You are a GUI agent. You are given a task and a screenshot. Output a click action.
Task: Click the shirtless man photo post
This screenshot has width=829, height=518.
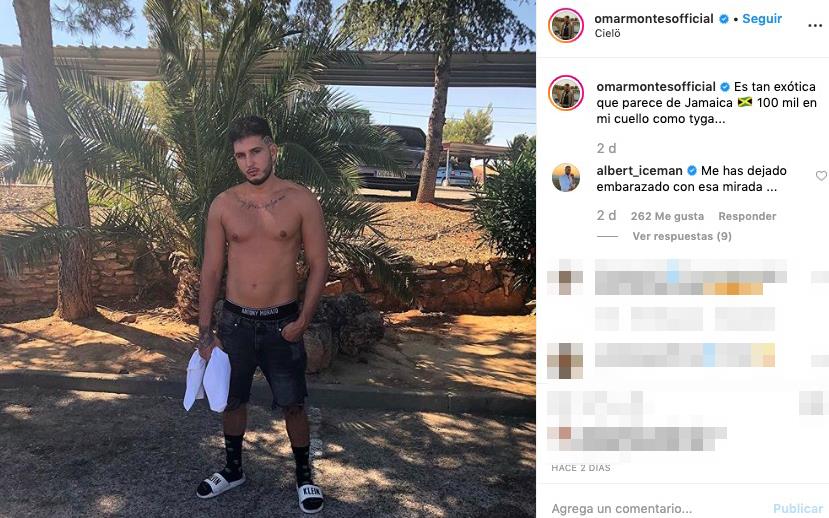point(268,259)
